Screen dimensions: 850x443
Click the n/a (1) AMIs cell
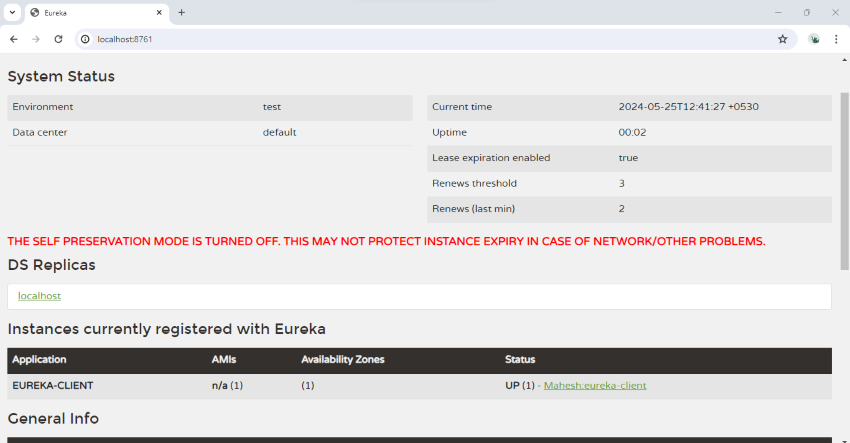pyautogui.click(x=227, y=386)
